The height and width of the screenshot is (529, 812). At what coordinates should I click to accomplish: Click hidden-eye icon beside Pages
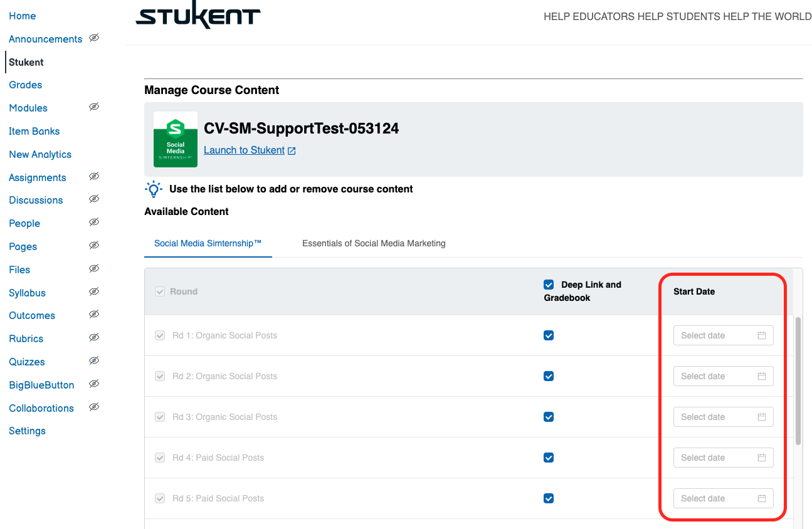(94, 246)
